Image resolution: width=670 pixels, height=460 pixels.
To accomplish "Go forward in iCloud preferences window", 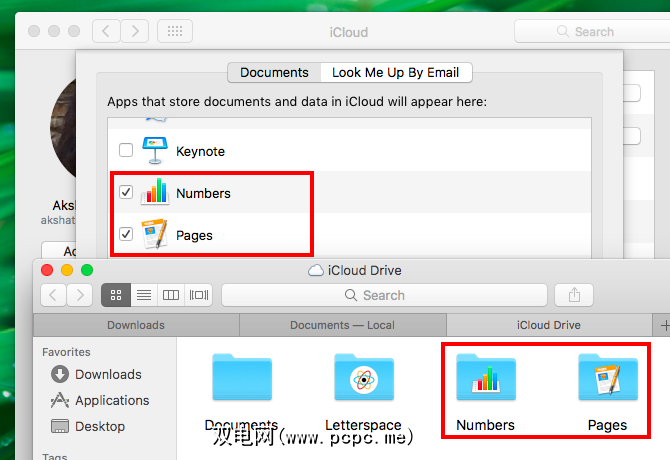I will pyautogui.click(x=135, y=31).
